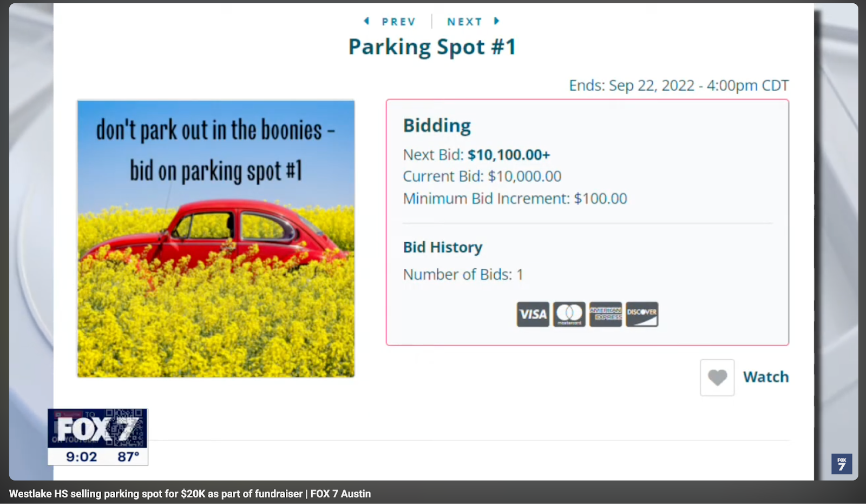Image resolution: width=866 pixels, height=504 pixels.
Task: Click the Bid History heading
Action: coord(443,247)
